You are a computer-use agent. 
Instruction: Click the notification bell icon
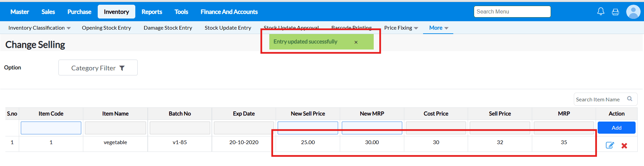[601, 12]
